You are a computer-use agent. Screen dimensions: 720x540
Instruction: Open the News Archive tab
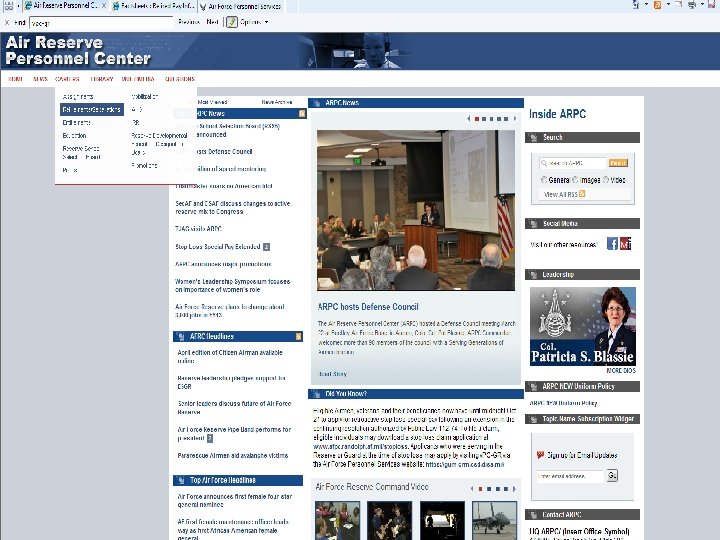pos(276,102)
